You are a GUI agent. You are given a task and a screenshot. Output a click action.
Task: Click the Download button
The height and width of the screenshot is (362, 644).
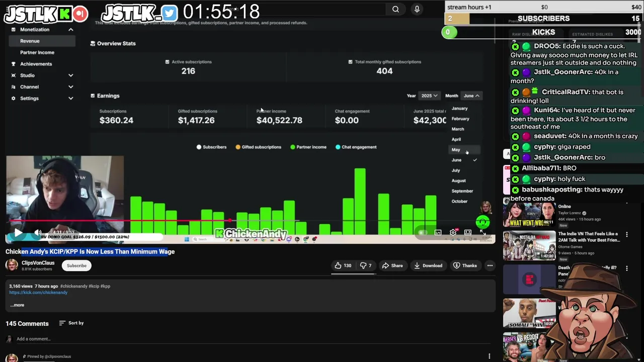428,265
